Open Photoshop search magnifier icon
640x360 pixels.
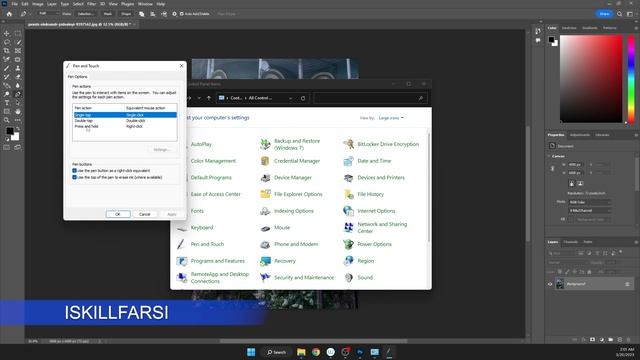[619, 14]
